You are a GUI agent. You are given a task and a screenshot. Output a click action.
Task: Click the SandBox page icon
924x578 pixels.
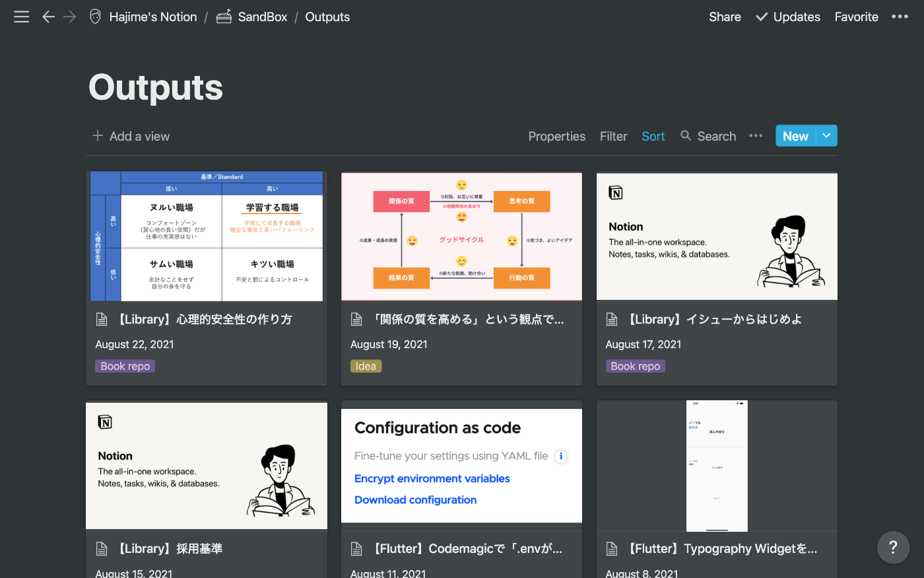(x=224, y=17)
